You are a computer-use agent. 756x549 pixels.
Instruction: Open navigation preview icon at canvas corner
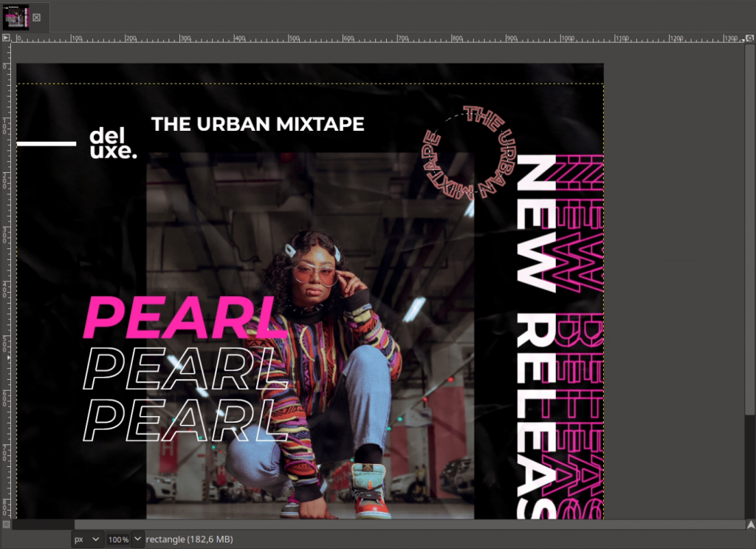coord(750,525)
